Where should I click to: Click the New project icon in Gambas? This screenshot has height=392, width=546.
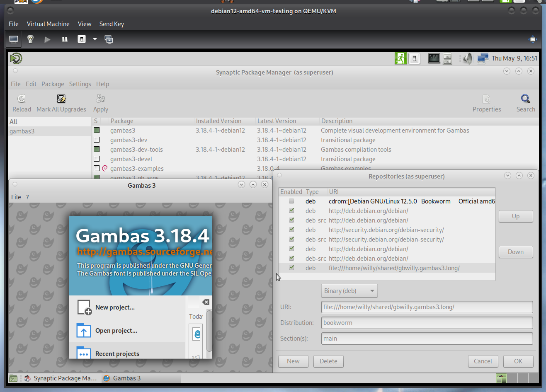84,307
